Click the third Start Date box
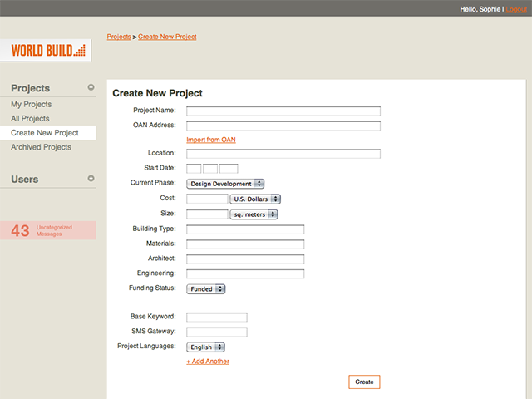Viewport: 532px width, 399px height. pos(229,169)
